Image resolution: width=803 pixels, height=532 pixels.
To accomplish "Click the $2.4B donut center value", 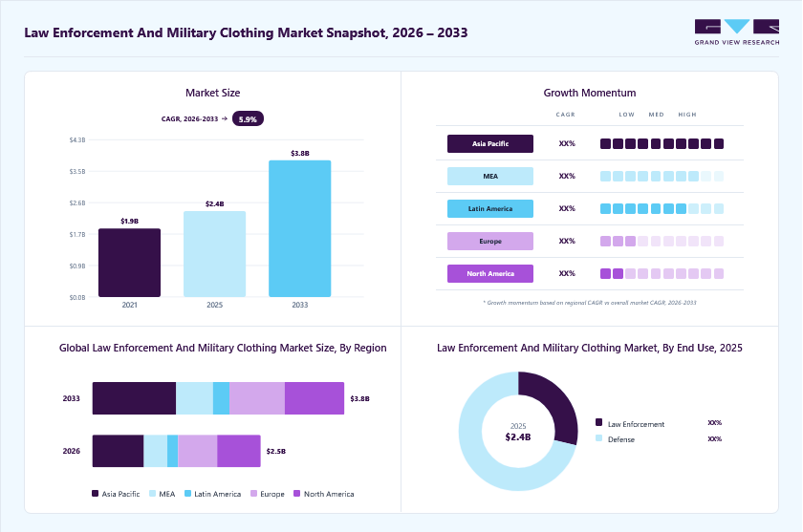I will pos(518,437).
